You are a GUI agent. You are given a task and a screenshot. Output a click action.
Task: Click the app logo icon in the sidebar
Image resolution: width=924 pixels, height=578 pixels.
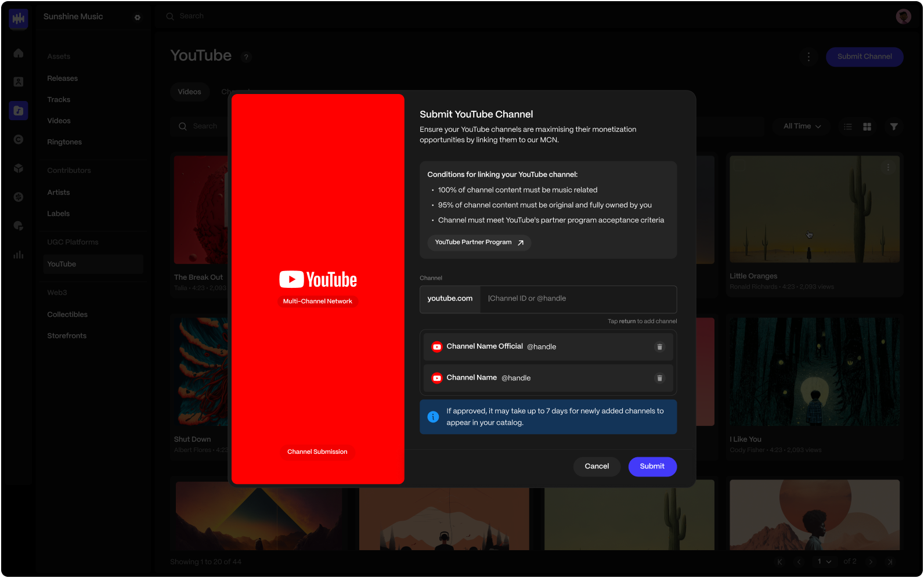coord(19,19)
